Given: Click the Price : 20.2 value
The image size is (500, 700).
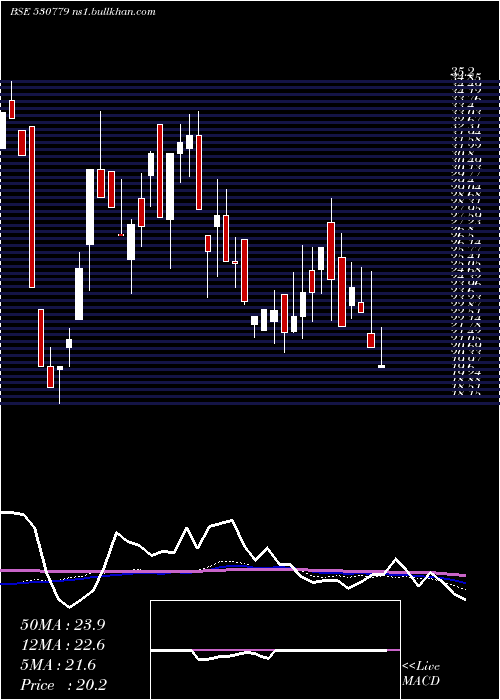Looking at the screenshot, I should coord(63,685).
